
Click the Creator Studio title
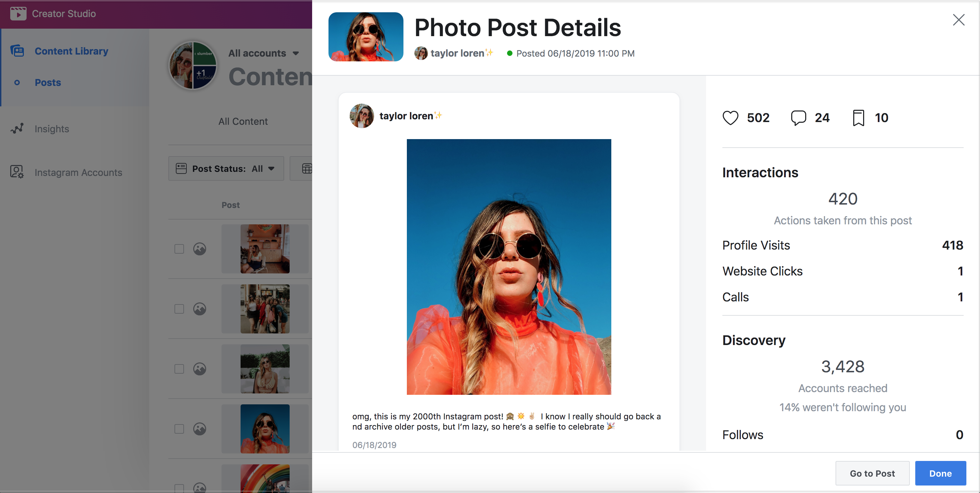point(64,14)
